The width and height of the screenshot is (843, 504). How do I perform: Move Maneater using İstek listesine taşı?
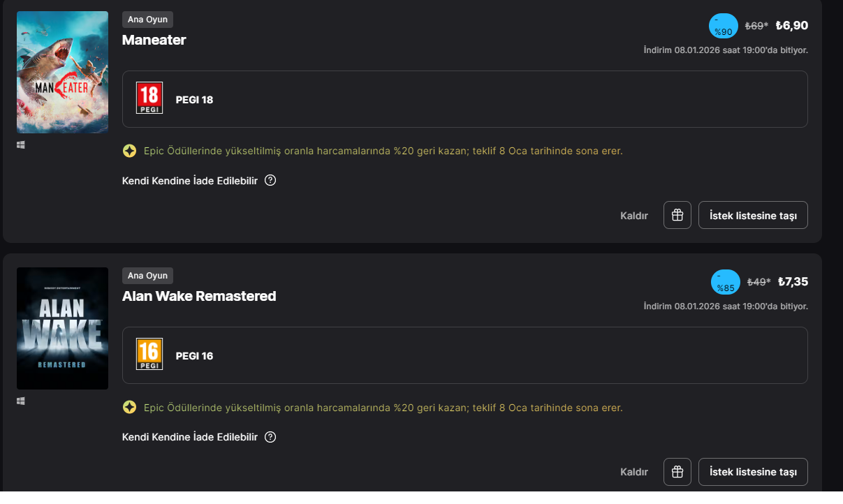753,215
